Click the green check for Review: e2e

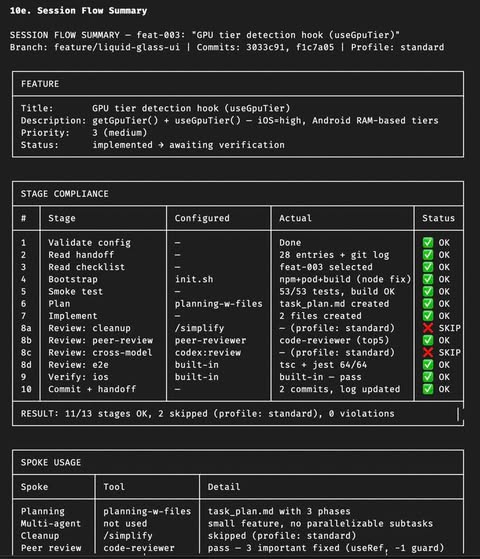click(x=428, y=365)
